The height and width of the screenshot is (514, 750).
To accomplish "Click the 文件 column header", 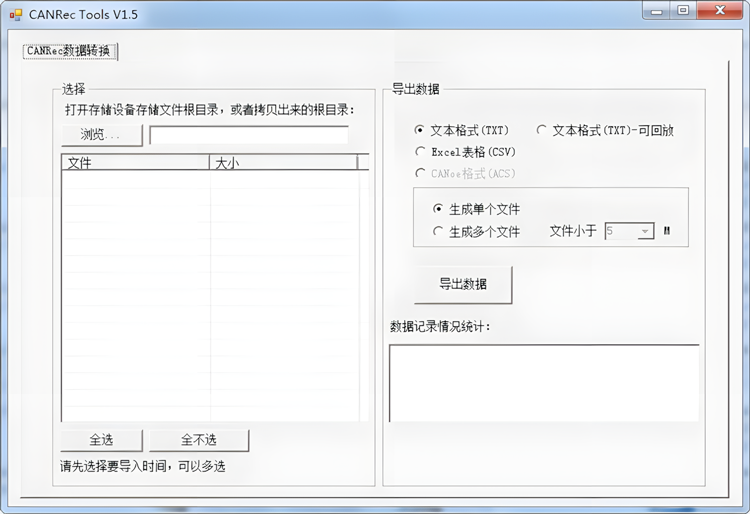I will tap(135, 162).
